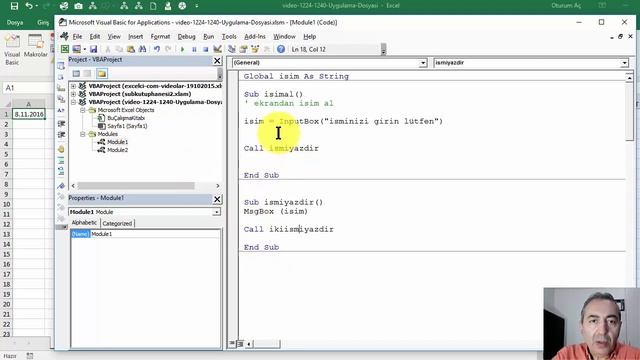Open the Insert menu

[136, 37]
